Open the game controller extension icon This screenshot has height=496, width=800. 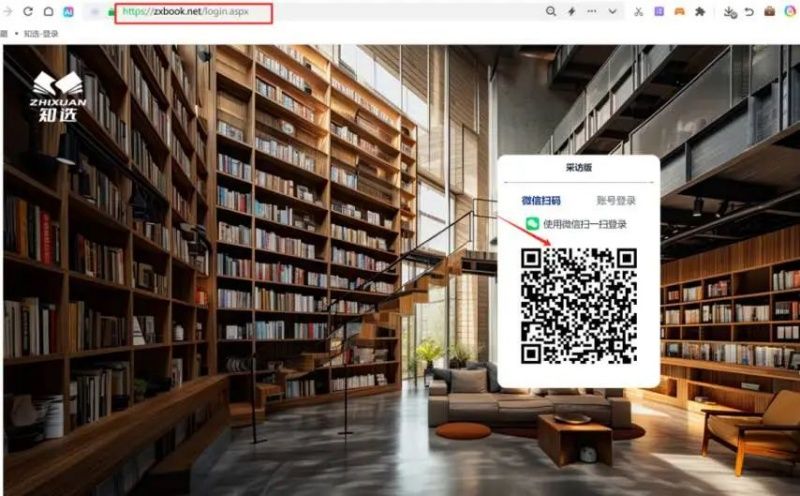[x=679, y=11]
